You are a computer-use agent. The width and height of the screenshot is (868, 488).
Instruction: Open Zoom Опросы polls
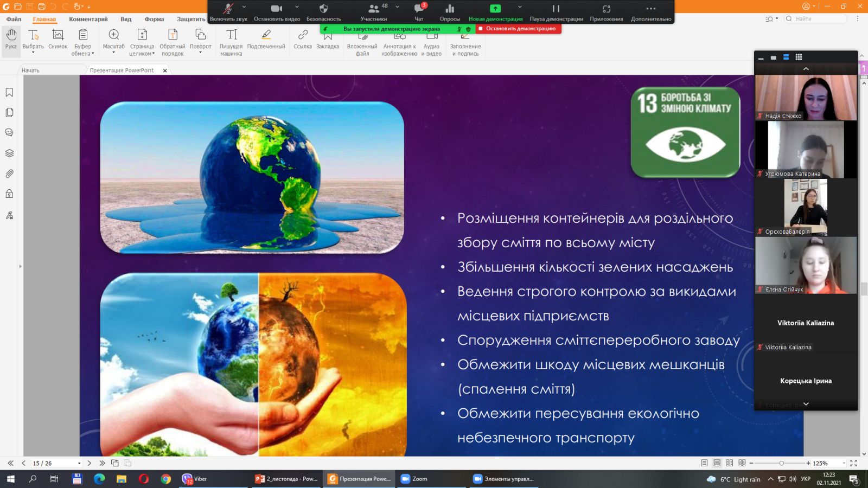(x=450, y=12)
